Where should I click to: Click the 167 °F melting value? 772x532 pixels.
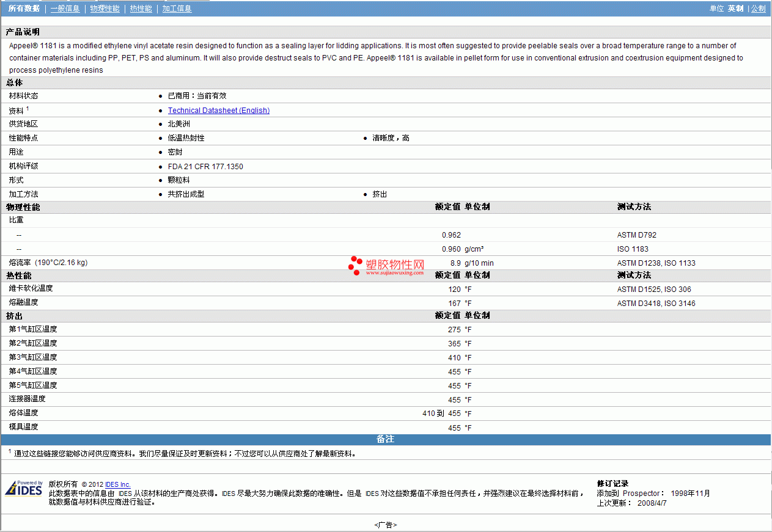[460, 303]
